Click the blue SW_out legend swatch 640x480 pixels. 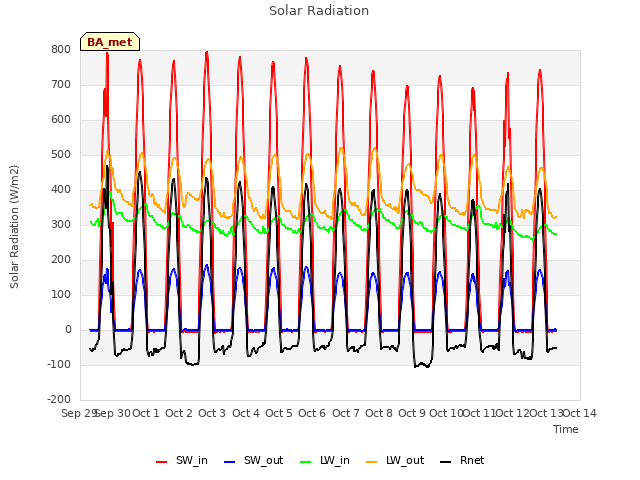click(230, 462)
